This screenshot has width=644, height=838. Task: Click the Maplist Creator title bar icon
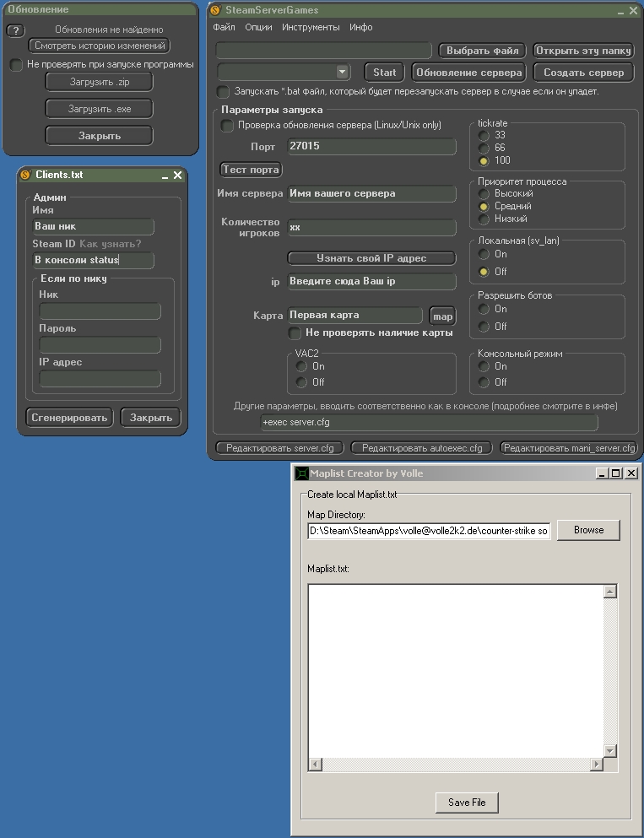[x=302, y=473]
